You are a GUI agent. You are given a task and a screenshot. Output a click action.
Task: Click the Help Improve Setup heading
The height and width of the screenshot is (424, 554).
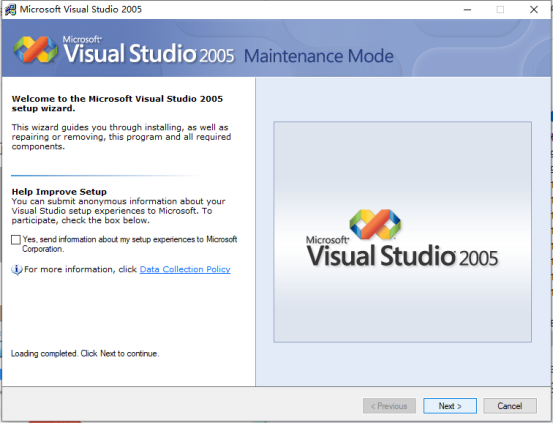tap(59, 192)
